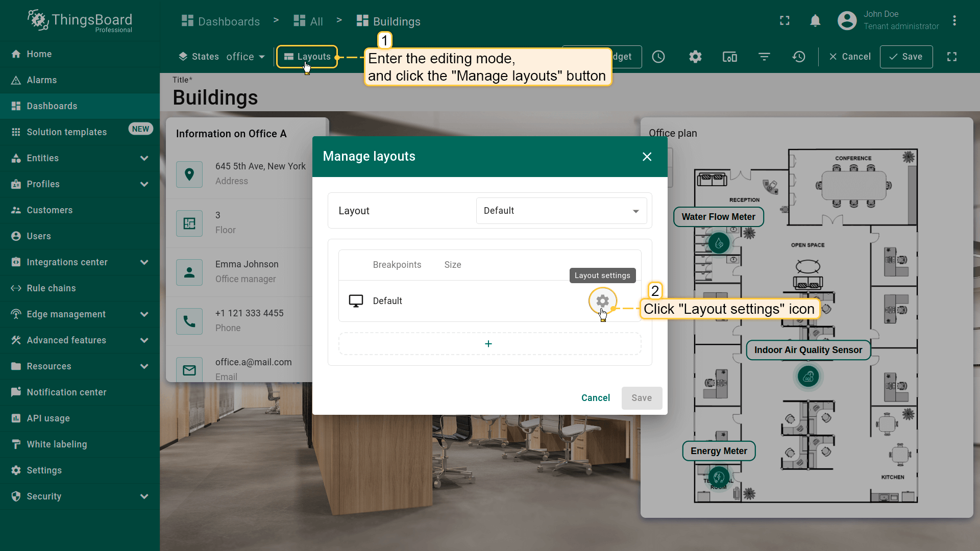980x551 pixels.
Task: Open Rule chains in the sidebar
Action: pos(51,288)
